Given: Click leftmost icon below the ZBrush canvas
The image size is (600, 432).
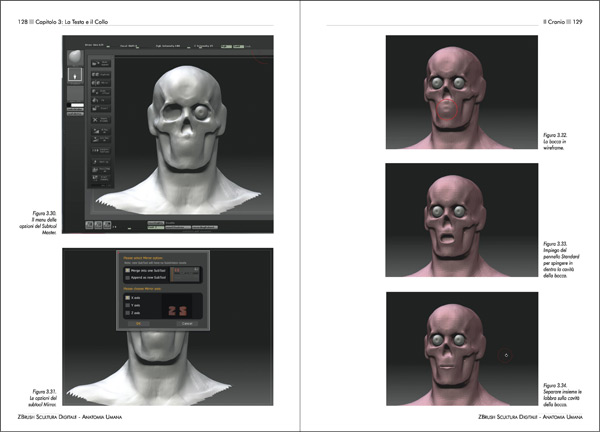Looking at the screenshot, I should click(89, 225).
